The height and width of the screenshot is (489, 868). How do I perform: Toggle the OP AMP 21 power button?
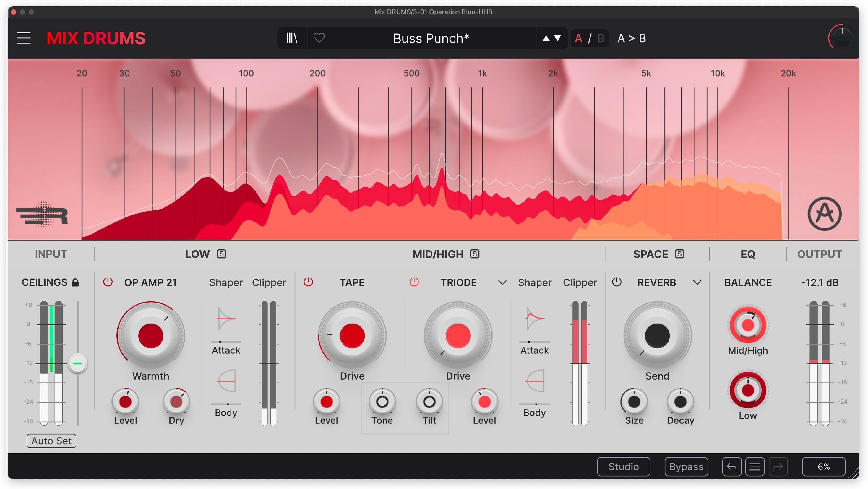(108, 282)
